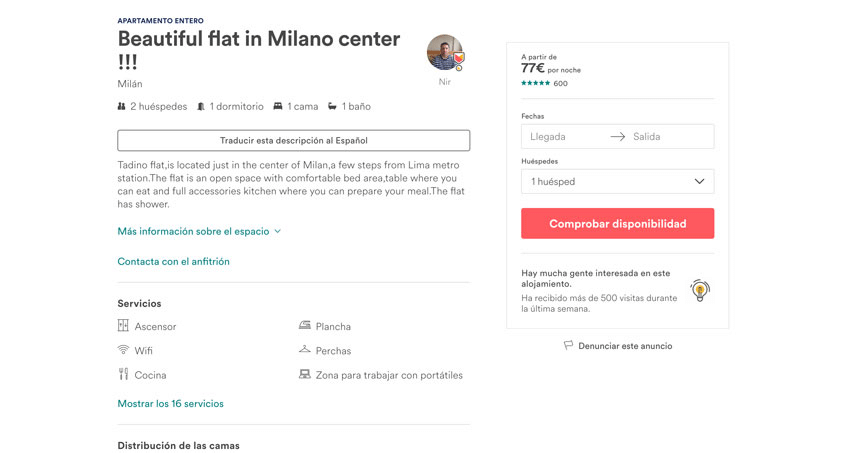The width and height of the screenshot is (850, 453).
Task: Expand Mostrar los 16 servicios list
Action: (x=170, y=404)
